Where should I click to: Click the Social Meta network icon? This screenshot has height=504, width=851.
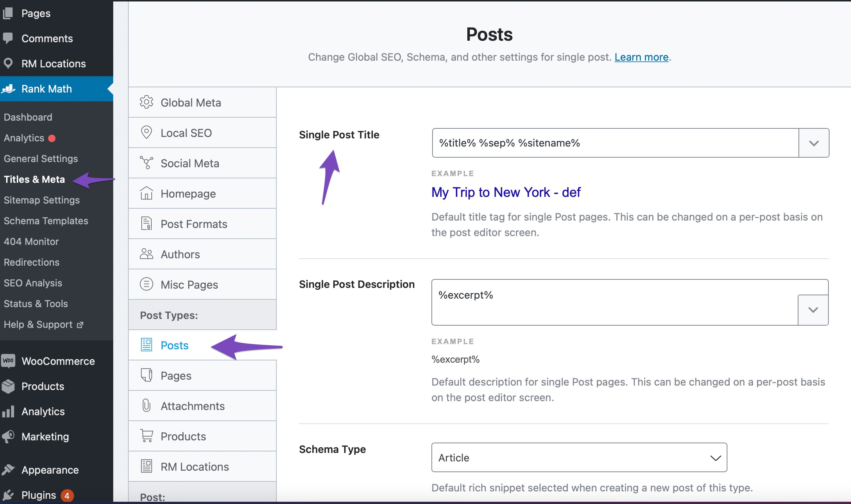pos(147,163)
